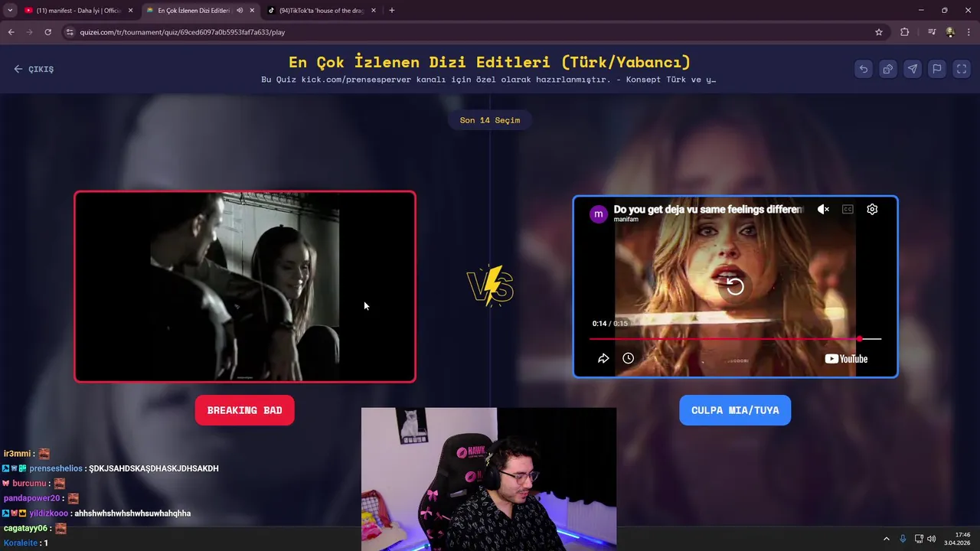
Task: Bookmark this page with the star icon
Action: point(879,32)
